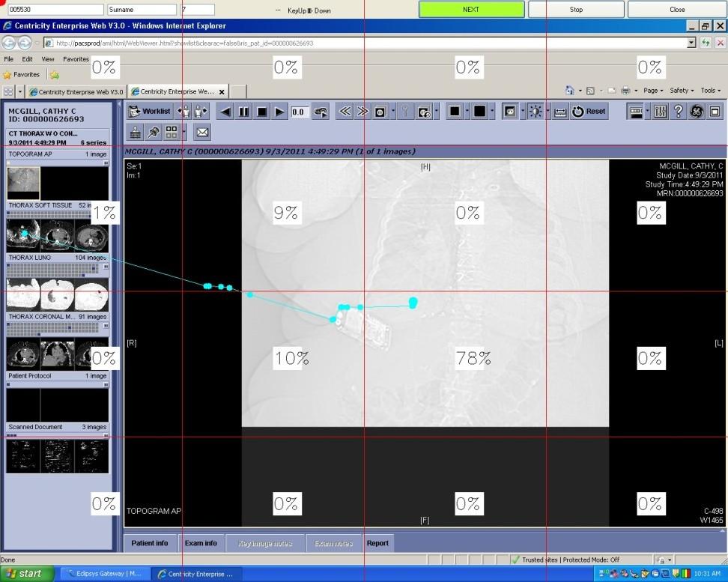Viewport: 728px width, 582px height.
Task: Open the File menu
Action: tap(9, 59)
